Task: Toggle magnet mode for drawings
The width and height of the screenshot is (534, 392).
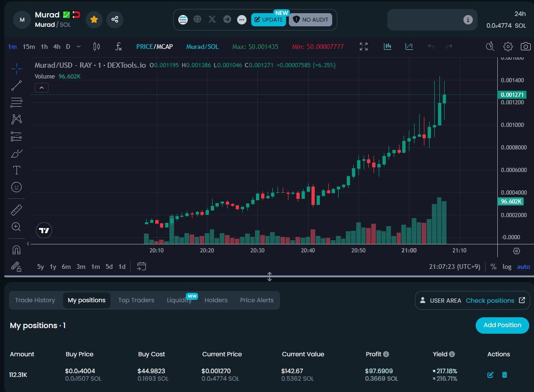Action: click(16, 250)
